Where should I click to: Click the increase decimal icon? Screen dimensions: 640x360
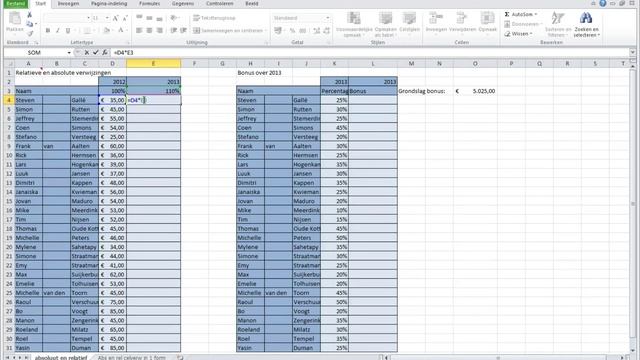tap(317, 31)
